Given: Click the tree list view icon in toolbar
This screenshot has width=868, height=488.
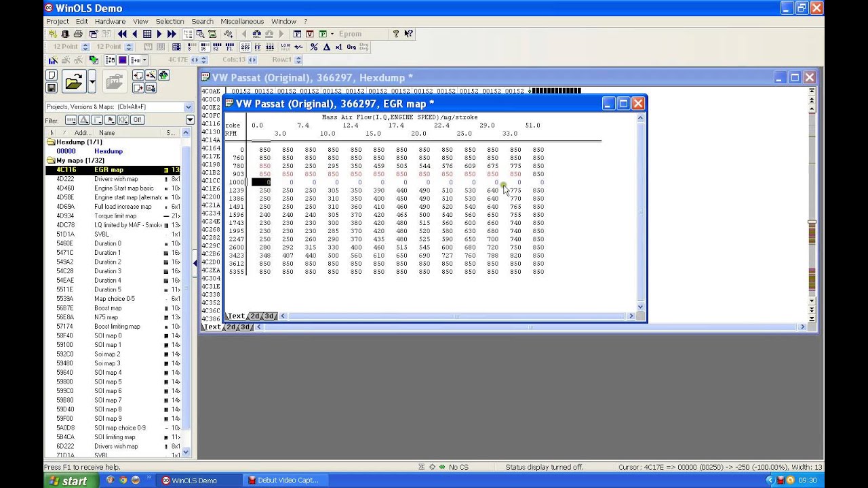Looking at the screenshot, I should (188, 34).
